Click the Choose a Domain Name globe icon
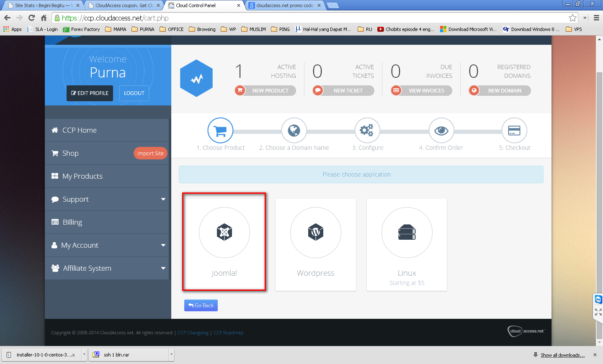 point(294,131)
